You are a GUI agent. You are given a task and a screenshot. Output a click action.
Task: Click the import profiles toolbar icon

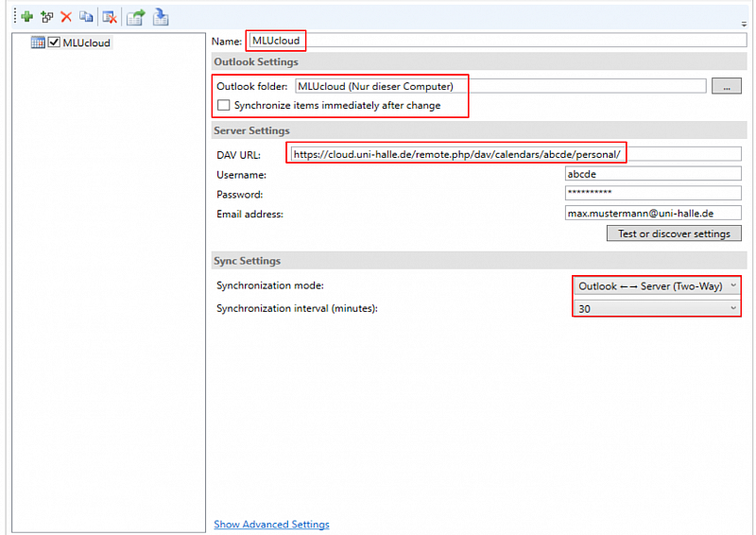[161, 17]
